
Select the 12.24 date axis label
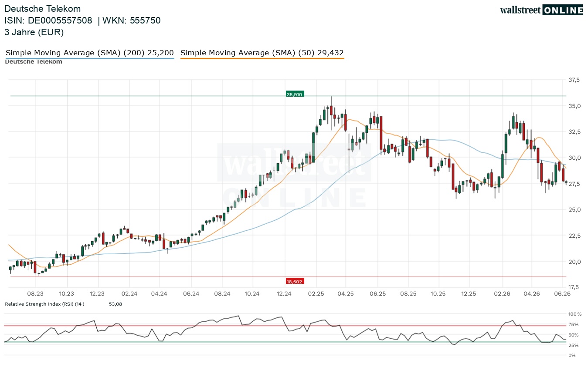pyautogui.click(x=284, y=294)
